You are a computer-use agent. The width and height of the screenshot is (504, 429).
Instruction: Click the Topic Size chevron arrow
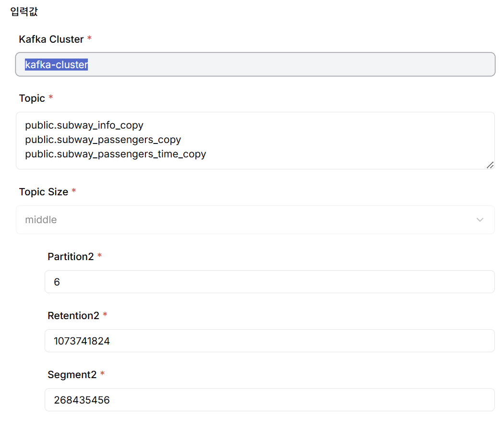coord(480,220)
